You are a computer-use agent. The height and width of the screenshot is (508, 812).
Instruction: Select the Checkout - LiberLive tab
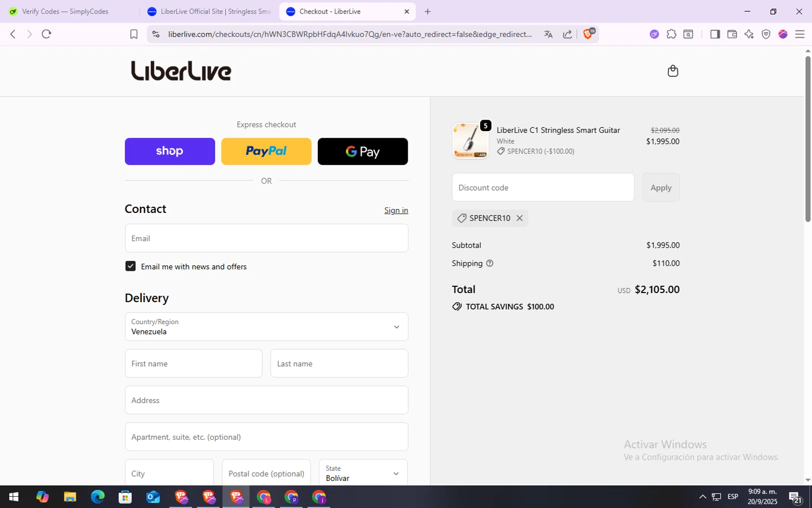(346, 11)
